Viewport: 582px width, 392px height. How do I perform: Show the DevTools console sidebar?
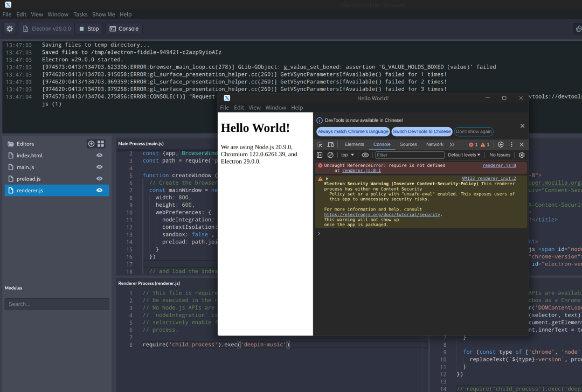(320, 155)
